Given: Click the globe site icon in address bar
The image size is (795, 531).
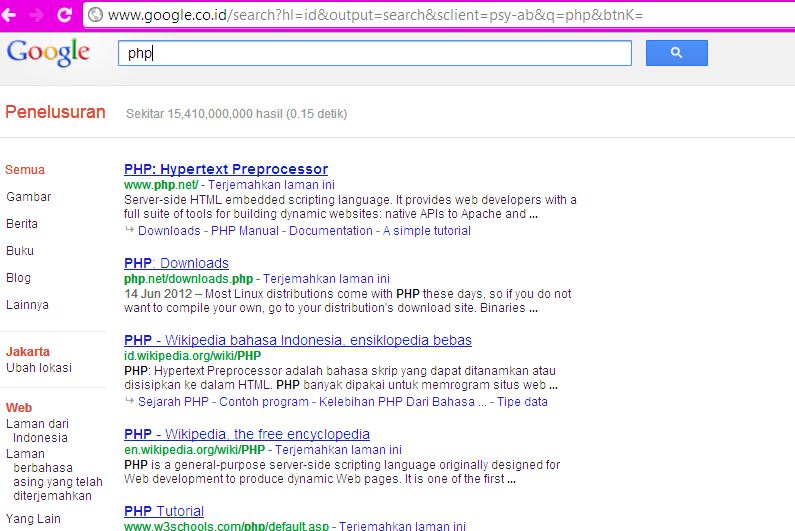Looking at the screenshot, I should pos(95,15).
